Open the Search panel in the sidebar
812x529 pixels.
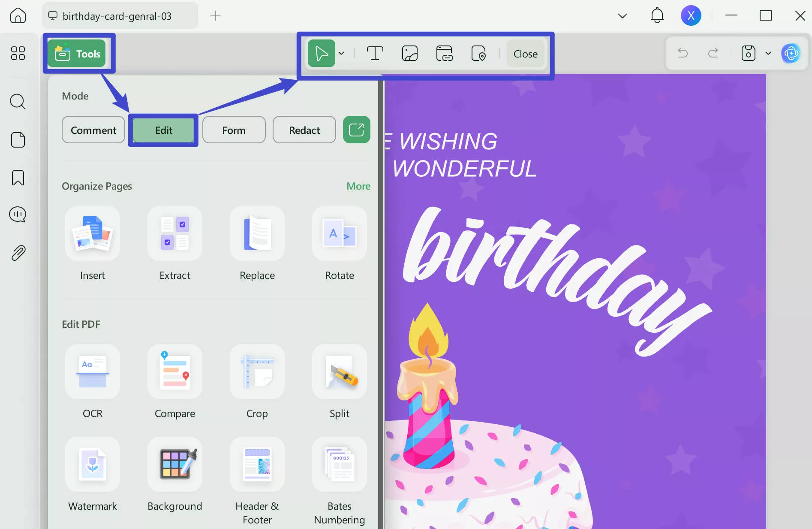coord(18,102)
